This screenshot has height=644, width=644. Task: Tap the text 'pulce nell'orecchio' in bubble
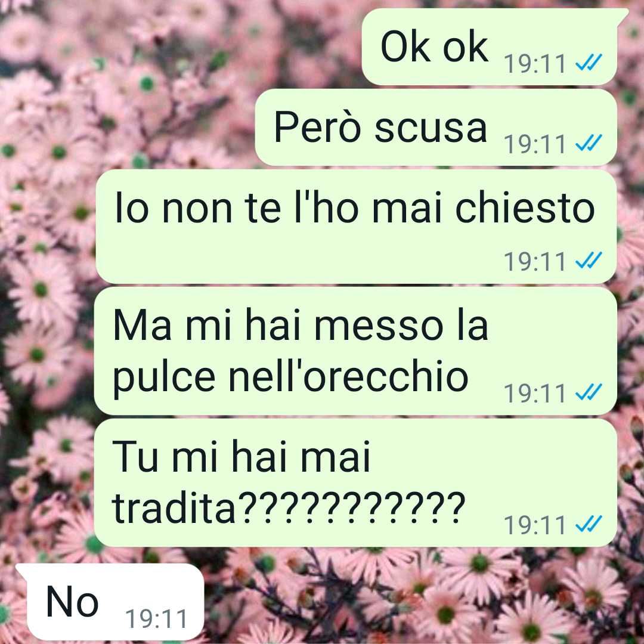point(291,377)
